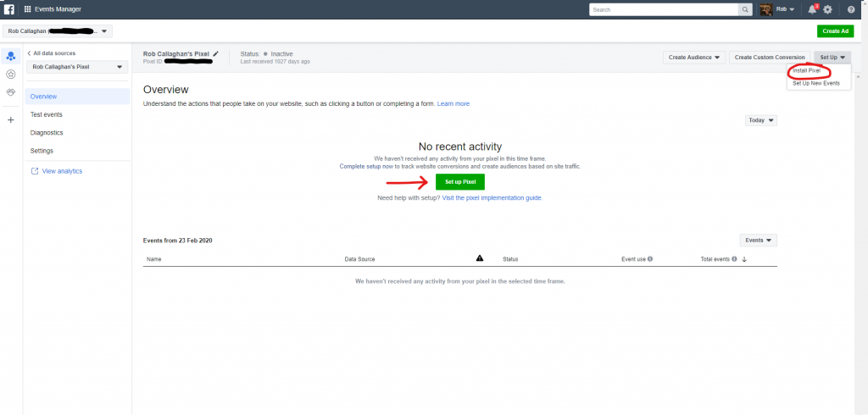Open the Events filter dropdown
Screen dimensions: 868x415
[759, 241]
